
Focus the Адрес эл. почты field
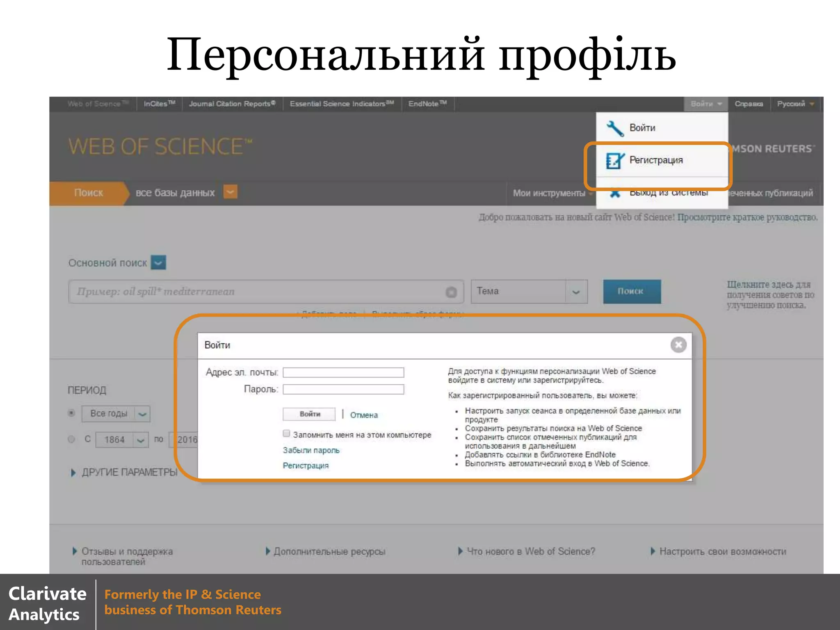(343, 372)
